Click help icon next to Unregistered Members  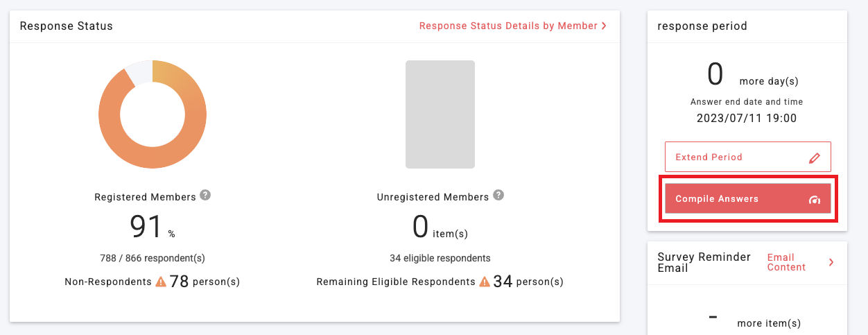click(x=498, y=196)
